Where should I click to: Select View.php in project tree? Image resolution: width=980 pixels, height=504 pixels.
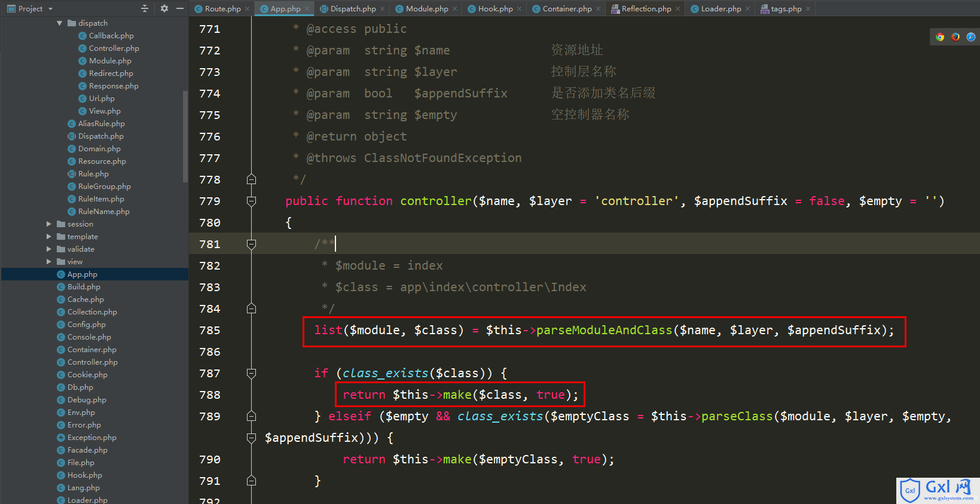(105, 111)
